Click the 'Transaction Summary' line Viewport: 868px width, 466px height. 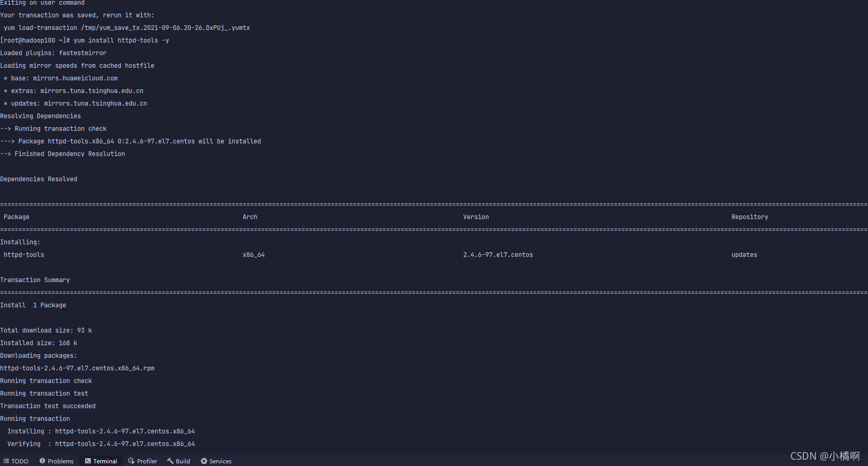35,280
